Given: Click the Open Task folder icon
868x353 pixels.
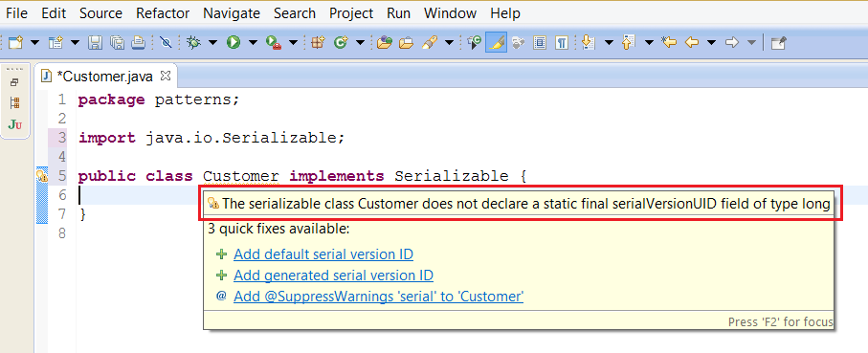Looking at the screenshot, I should [x=407, y=42].
